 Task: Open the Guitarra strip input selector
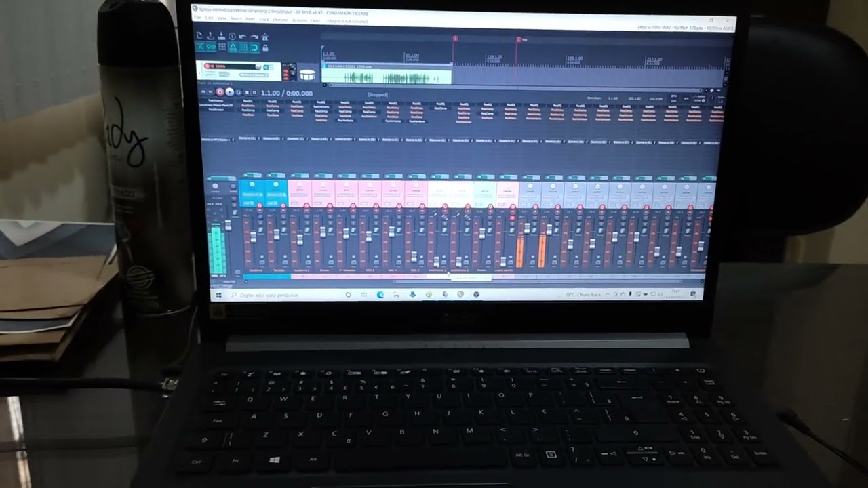[x=252, y=195]
